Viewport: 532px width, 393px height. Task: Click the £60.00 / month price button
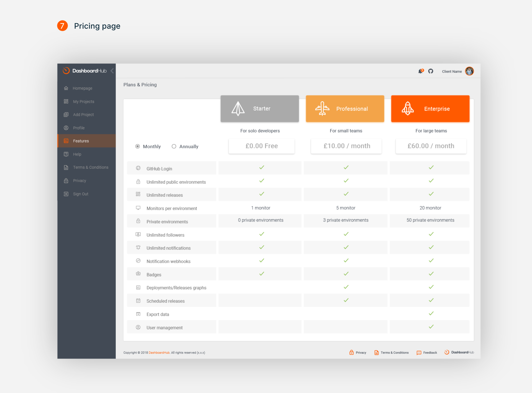coord(431,146)
